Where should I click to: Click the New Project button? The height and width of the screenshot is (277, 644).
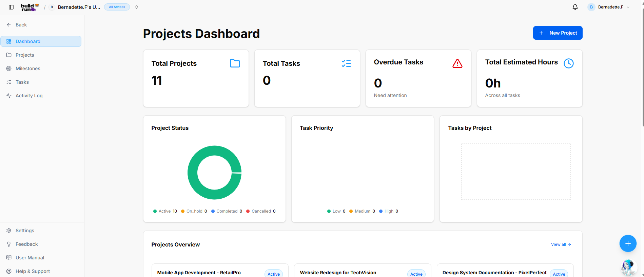coord(558,33)
